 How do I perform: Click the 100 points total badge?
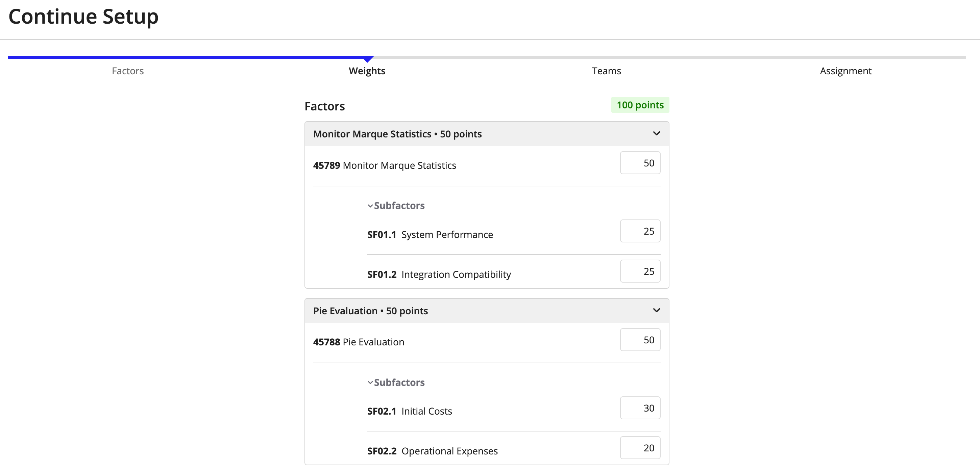tap(640, 105)
